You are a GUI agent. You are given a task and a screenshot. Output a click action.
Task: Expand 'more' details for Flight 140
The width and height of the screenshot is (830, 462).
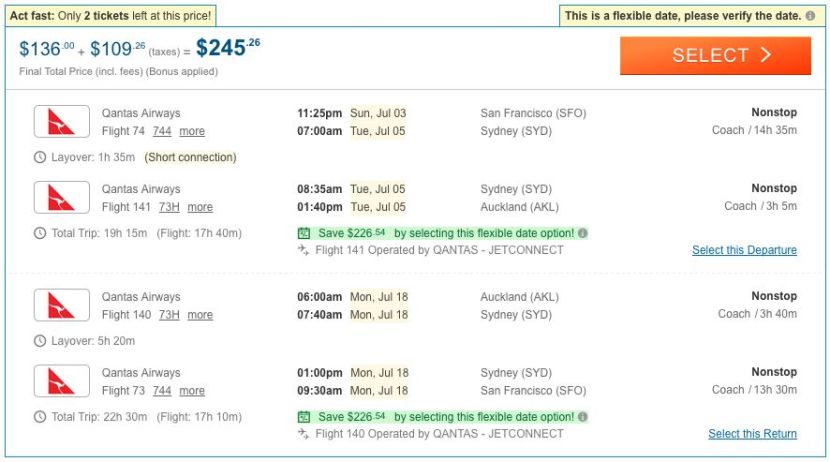pyautogui.click(x=200, y=315)
